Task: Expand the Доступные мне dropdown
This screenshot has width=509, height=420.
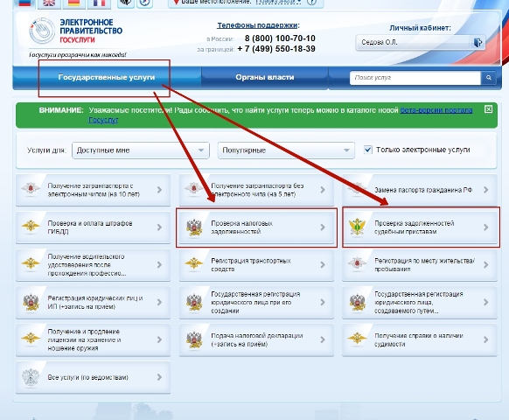Action: (141, 150)
